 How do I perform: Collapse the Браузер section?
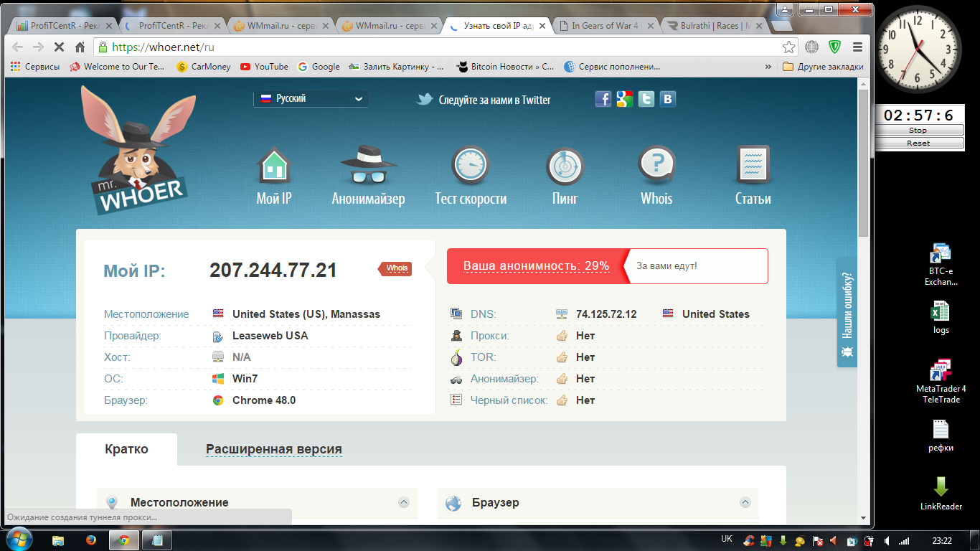[x=745, y=502]
